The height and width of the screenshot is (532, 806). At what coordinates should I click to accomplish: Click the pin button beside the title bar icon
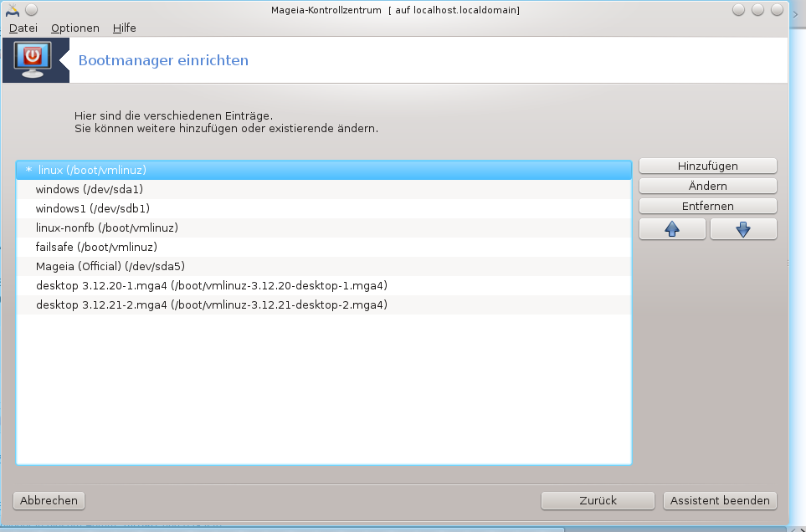pyautogui.click(x=31, y=10)
